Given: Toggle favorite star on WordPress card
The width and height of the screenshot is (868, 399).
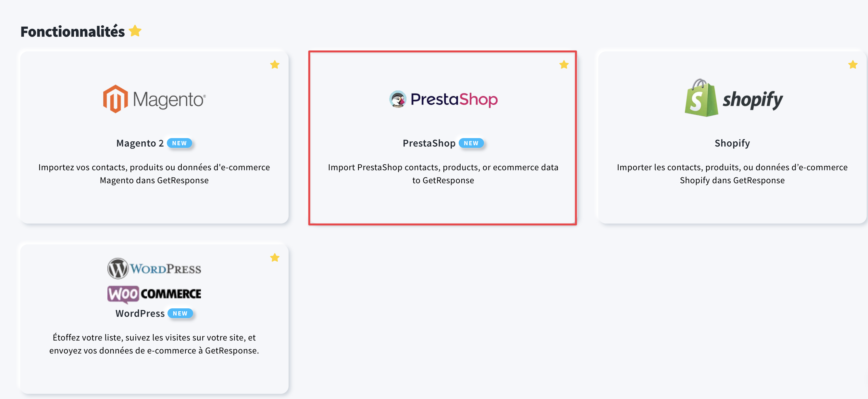Looking at the screenshot, I should tap(275, 258).
